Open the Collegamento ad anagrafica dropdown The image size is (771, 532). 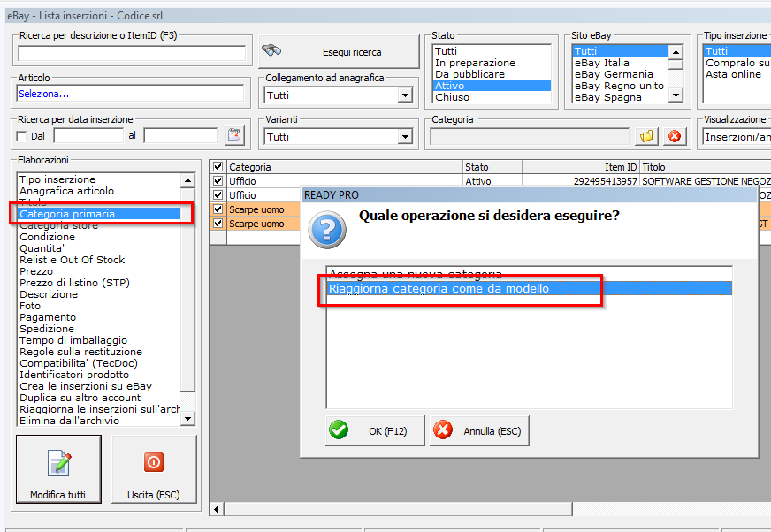[x=405, y=95]
